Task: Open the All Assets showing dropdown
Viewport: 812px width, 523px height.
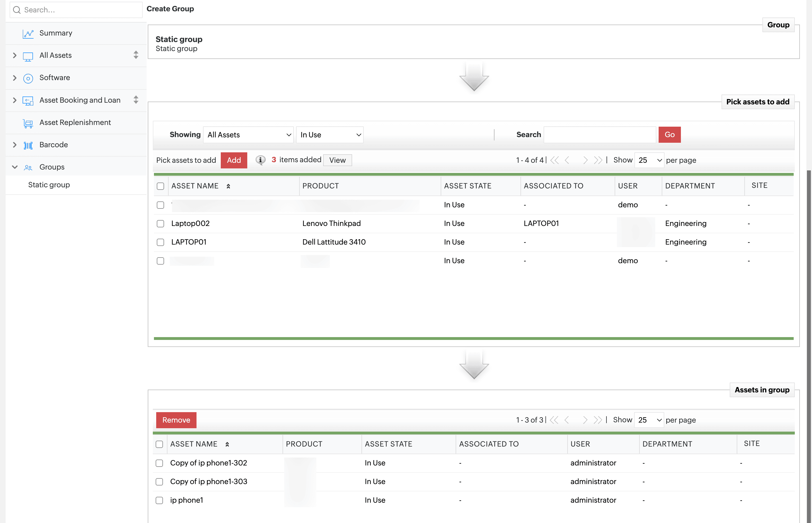Action: pyautogui.click(x=248, y=135)
